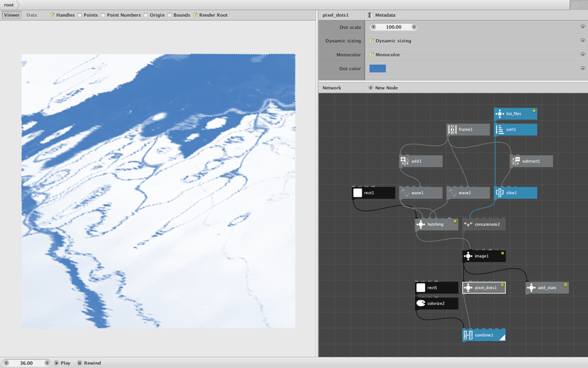Image resolution: width=588 pixels, height=368 pixels.
Task: Switch to the Data tab
Action: pos(32,15)
